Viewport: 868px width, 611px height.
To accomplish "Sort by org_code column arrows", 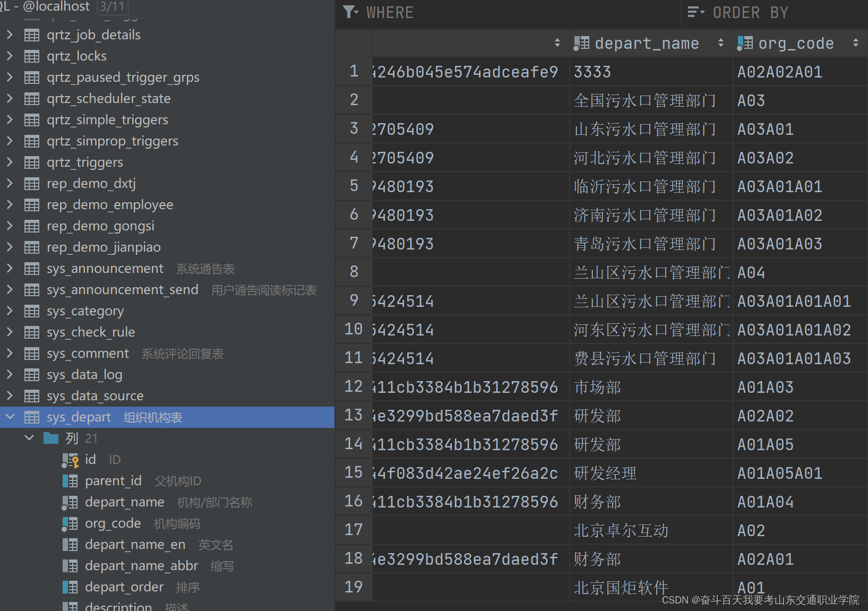I will [x=855, y=43].
